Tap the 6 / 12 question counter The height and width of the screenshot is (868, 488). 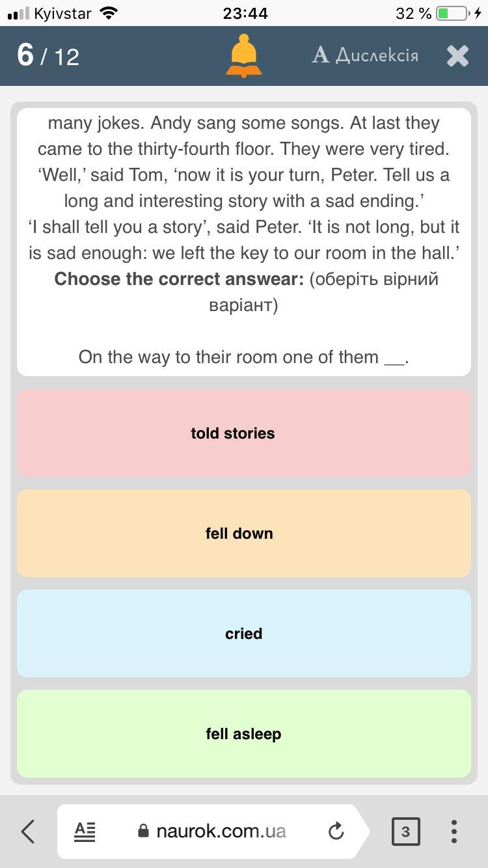[x=48, y=55]
